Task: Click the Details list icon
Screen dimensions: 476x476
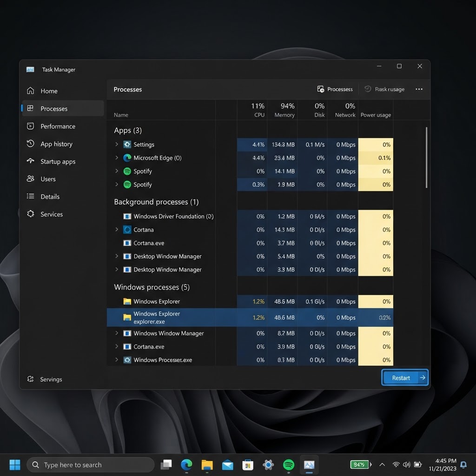Action: [30, 196]
